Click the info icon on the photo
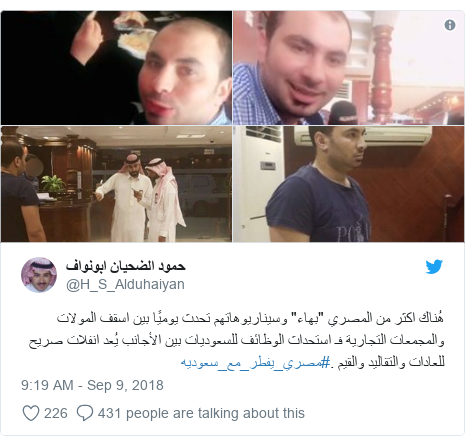Screen dimensions: 465x446 (x=450, y=25)
